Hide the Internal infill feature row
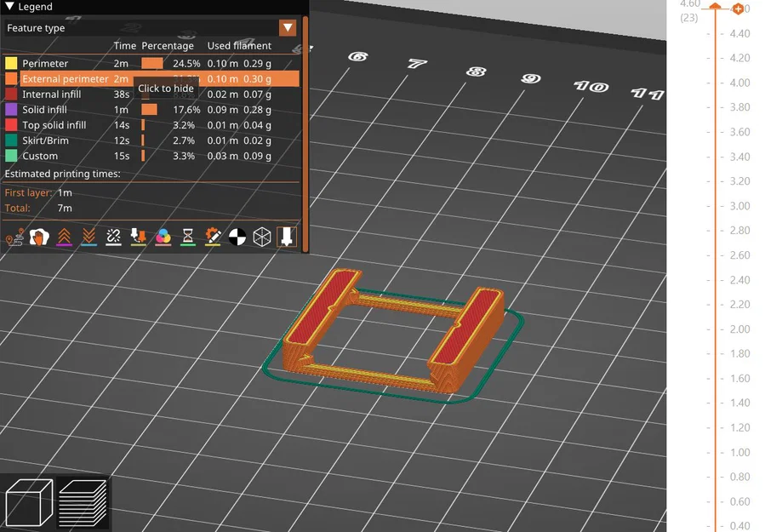The width and height of the screenshot is (765, 532). [151, 94]
